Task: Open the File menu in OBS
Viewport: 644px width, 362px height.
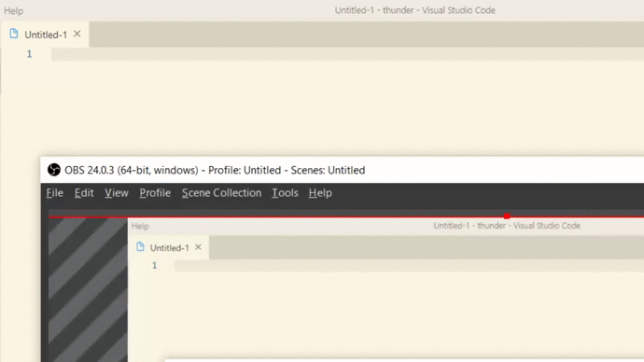Action: point(55,193)
